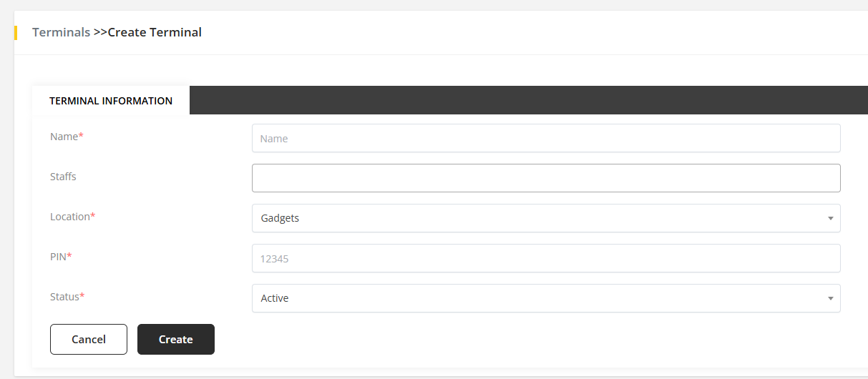This screenshot has height=379, width=868.
Task: Click the yellow accent marker beside Terminals
Action: [x=16, y=32]
